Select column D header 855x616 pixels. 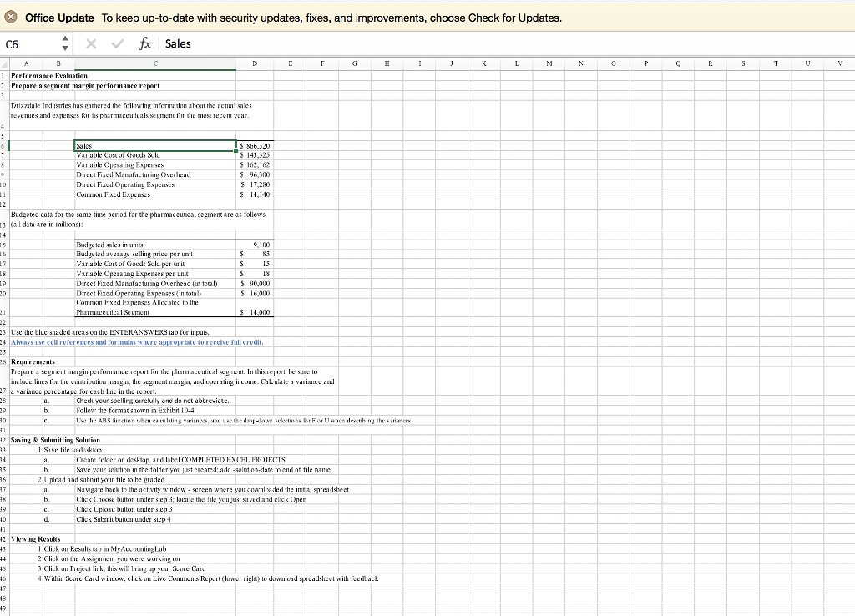(x=255, y=63)
